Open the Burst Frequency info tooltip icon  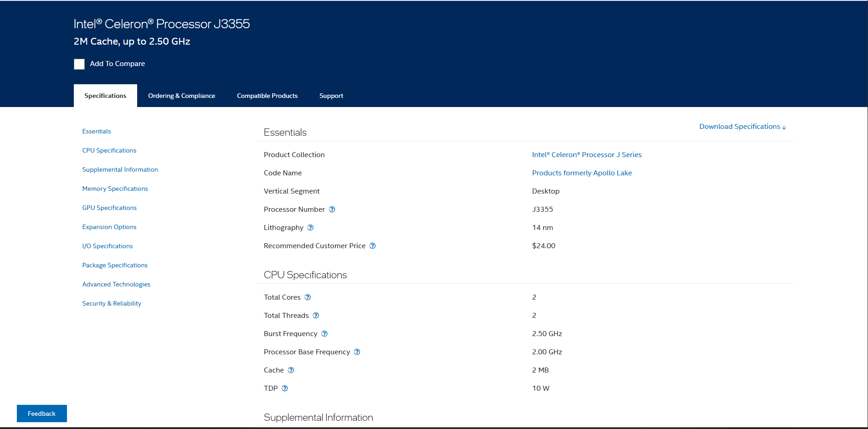(x=324, y=334)
